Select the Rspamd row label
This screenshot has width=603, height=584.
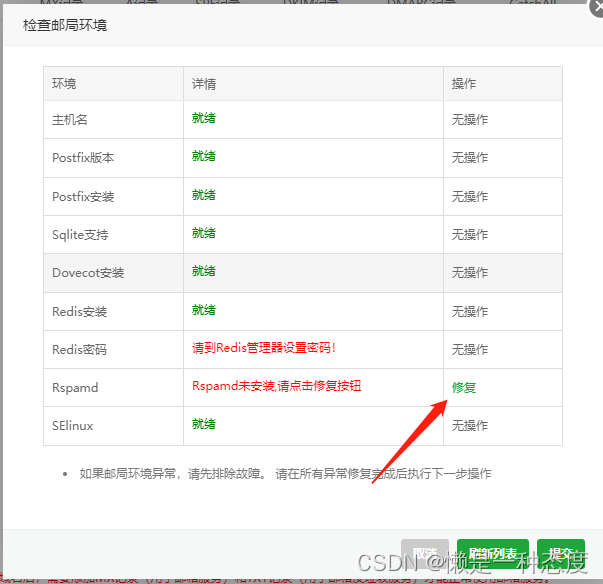pos(75,388)
